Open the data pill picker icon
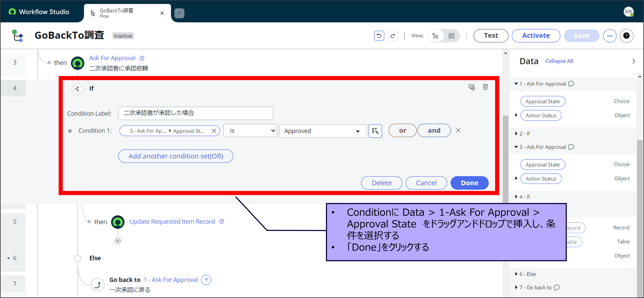This screenshot has width=644, height=298. [x=375, y=131]
